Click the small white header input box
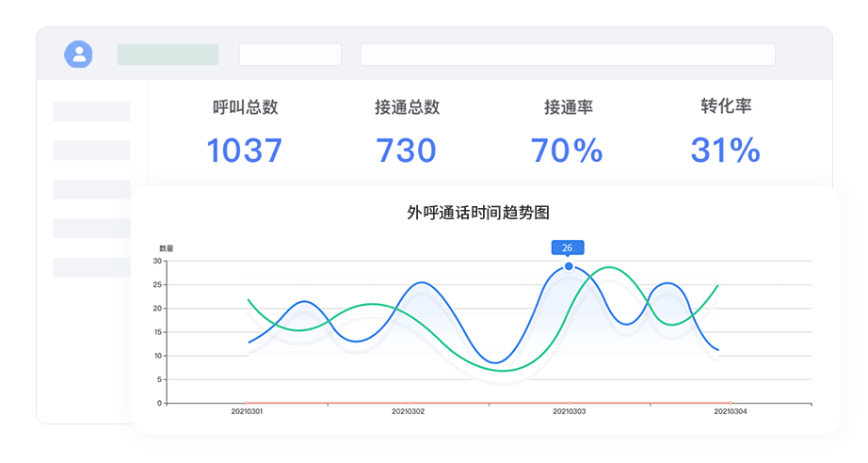This screenshot has width=868, height=463. [290, 55]
